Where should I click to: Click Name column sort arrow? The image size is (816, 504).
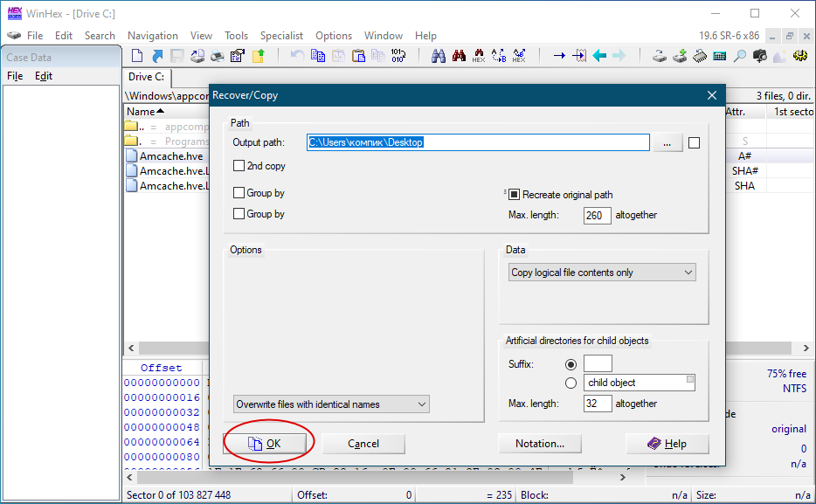[x=160, y=111]
